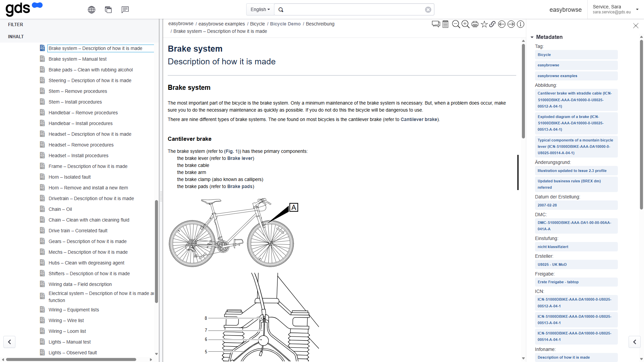Navigate to Bicycle Demo breadcrumb
Viewport: 644px width, 362px height.
(285, 24)
